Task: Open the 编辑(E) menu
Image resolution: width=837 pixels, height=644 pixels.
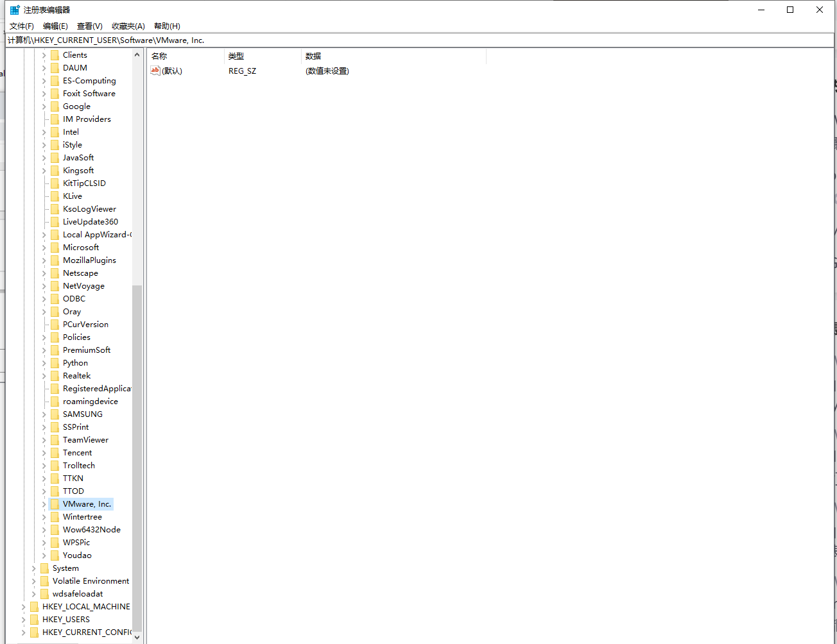Action: [55, 26]
